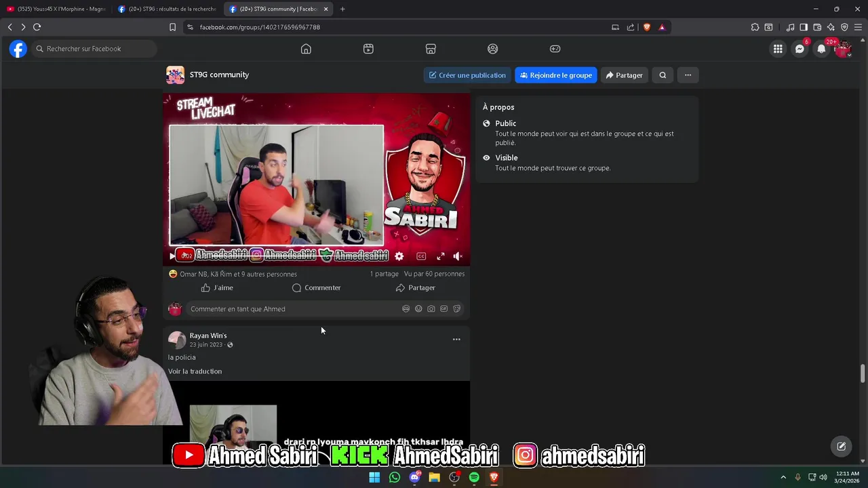The height and width of the screenshot is (488, 868).
Task: Open Brave Wallet icon
Action: pos(817,27)
